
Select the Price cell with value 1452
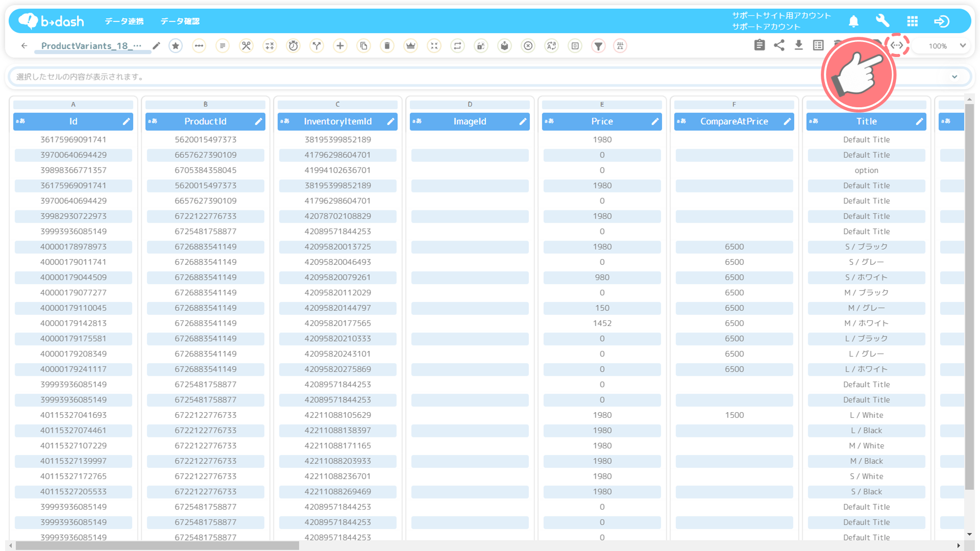(x=602, y=323)
